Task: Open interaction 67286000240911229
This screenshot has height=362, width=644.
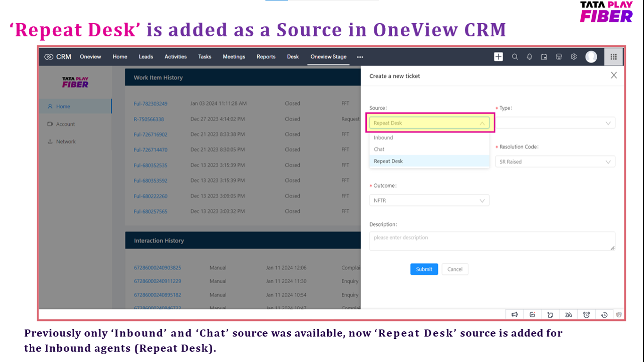Action: tap(157, 281)
